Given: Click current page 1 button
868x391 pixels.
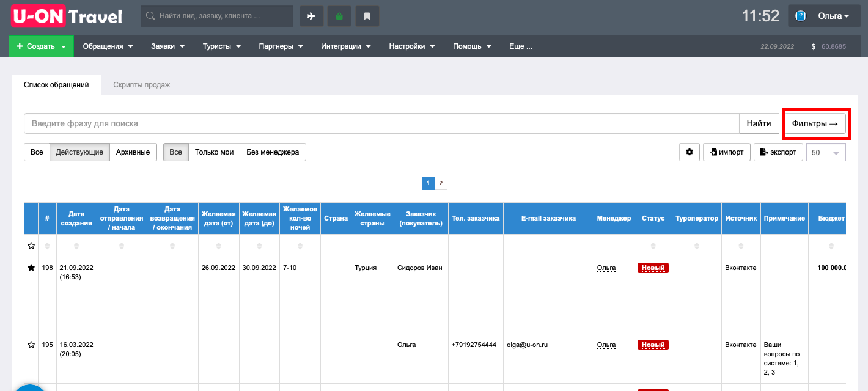Looking at the screenshot, I should pyautogui.click(x=428, y=183).
